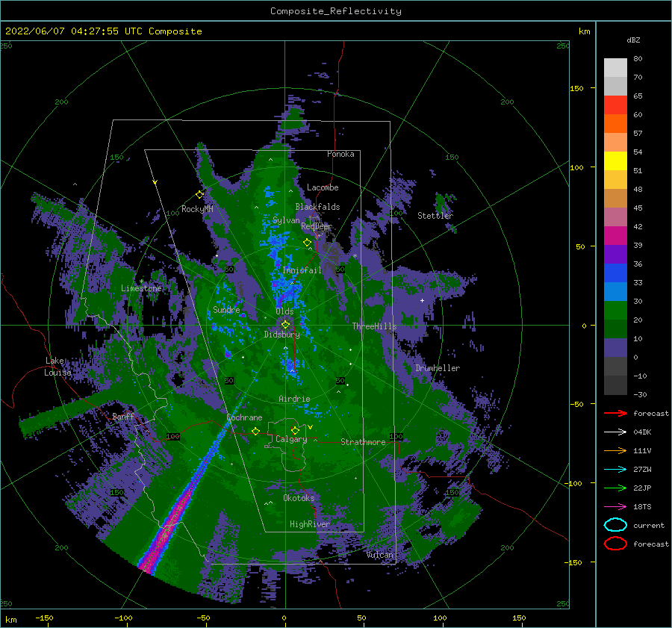Click the RockyMH label on the map
The image size is (672, 628).
pyautogui.click(x=198, y=209)
